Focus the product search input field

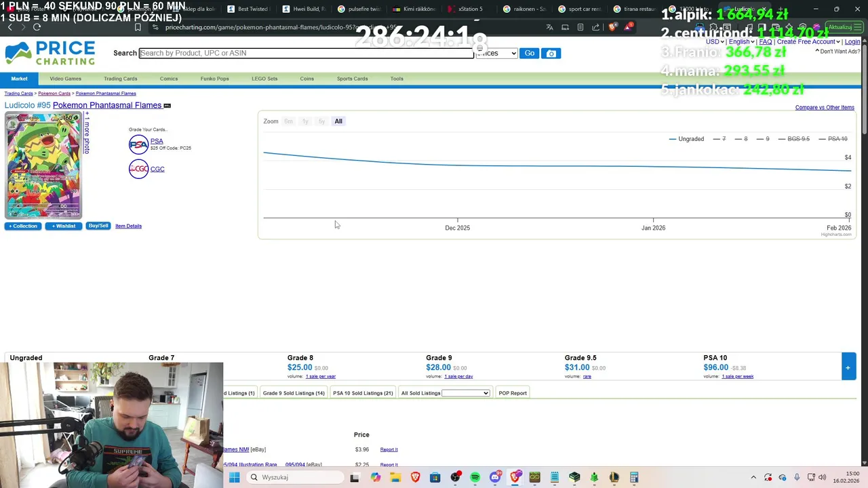pyautogui.click(x=307, y=53)
